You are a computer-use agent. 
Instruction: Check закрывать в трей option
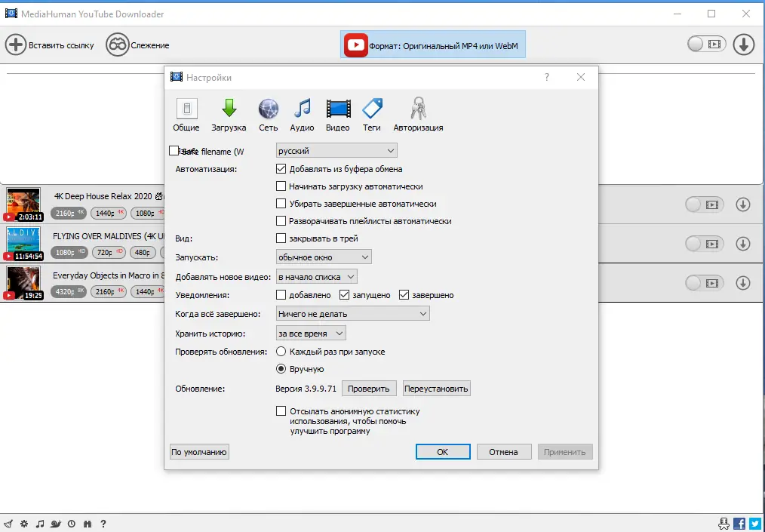coord(281,238)
